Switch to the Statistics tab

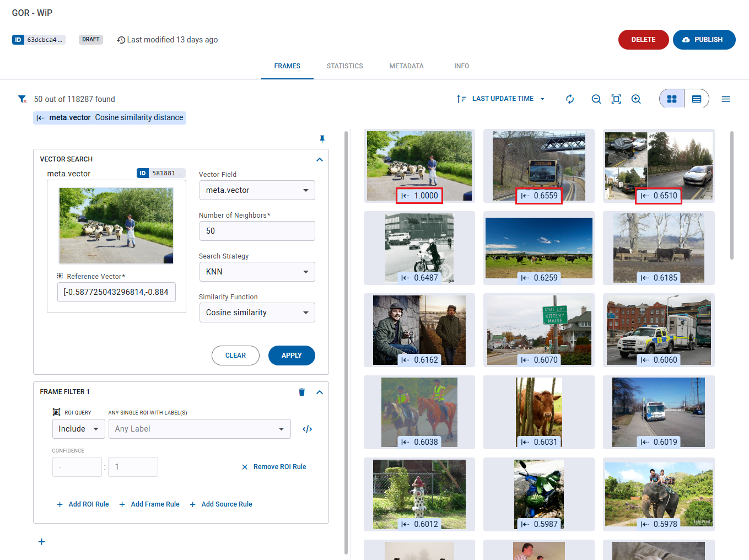[344, 66]
